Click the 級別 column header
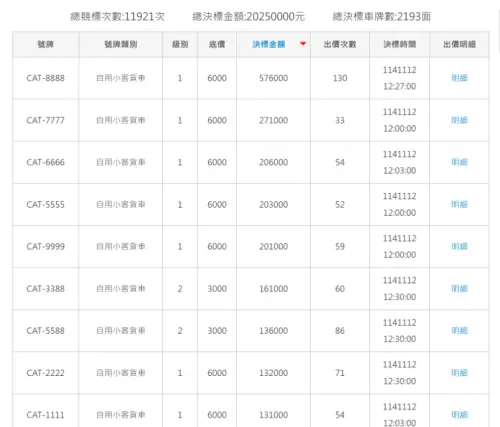The image size is (500, 427). click(x=180, y=44)
